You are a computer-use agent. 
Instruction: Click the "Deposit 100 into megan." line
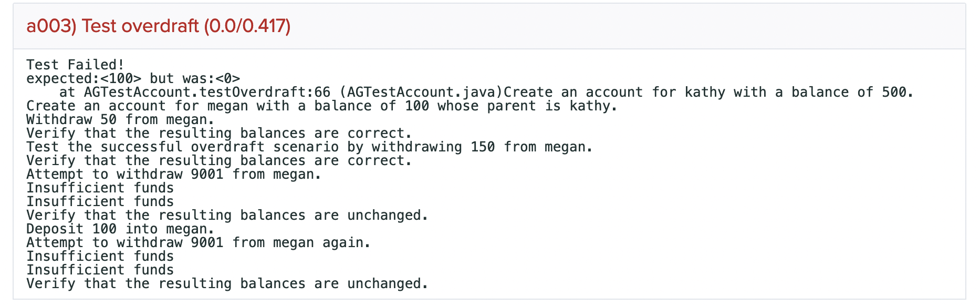coord(120,229)
